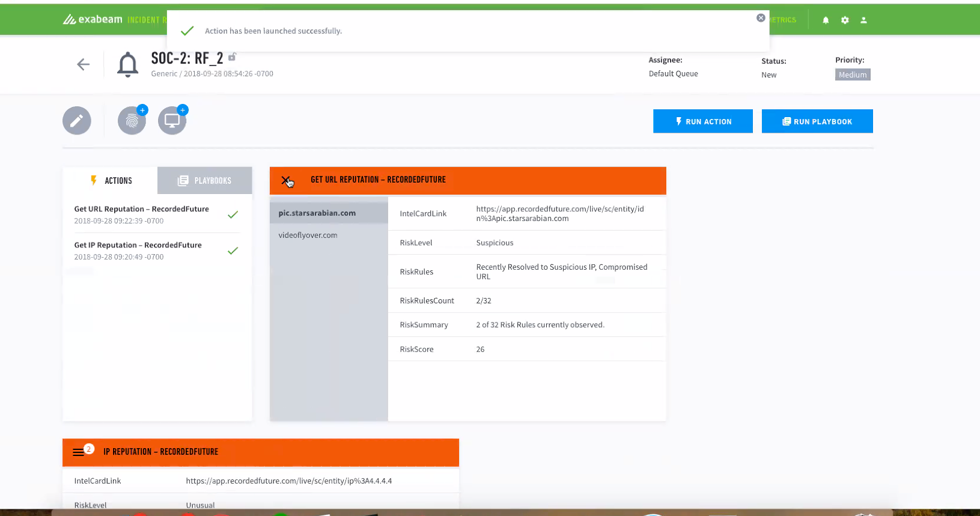Open the settings gear in header
Viewport: 980px width, 516px height.
click(845, 20)
